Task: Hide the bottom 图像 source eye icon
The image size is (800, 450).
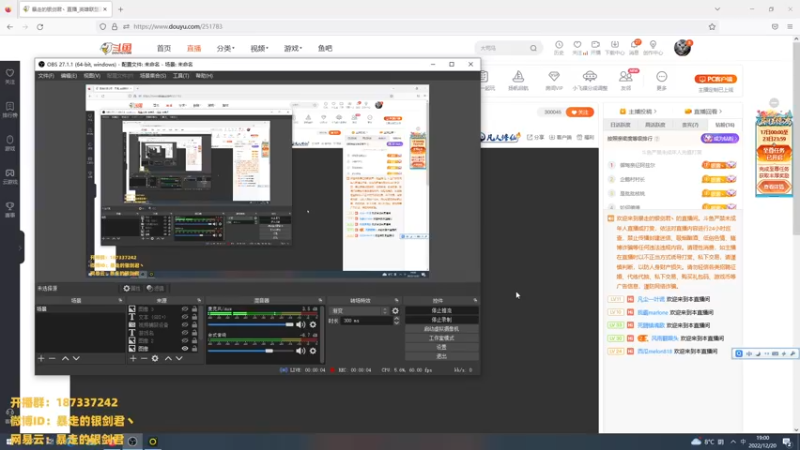Action: pyautogui.click(x=185, y=348)
